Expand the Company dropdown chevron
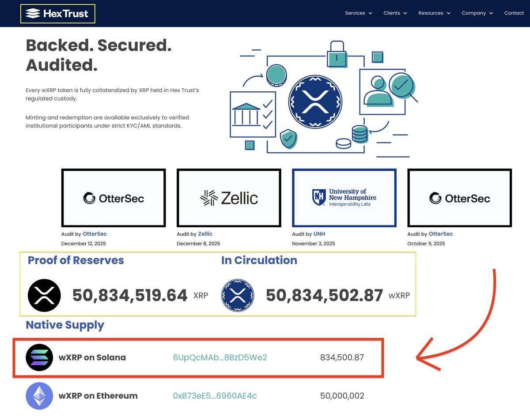The width and height of the screenshot is (530, 420). pos(491,13)
